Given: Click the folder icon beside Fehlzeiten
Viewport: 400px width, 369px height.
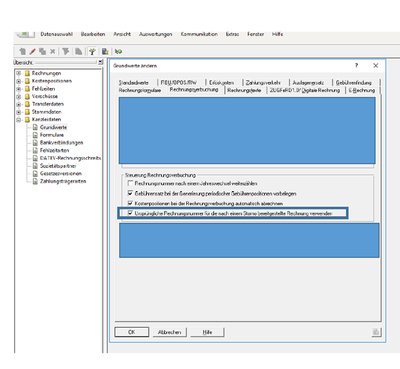Looking at the screenshot, I should point(27,89).
